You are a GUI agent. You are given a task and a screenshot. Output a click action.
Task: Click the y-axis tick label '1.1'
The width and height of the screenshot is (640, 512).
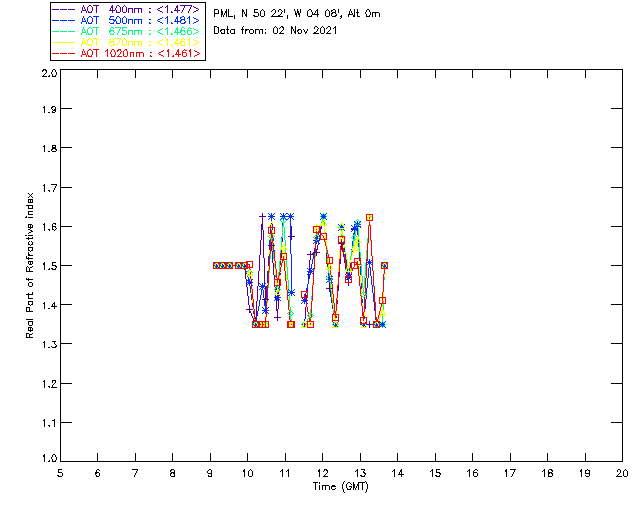click(x=49, y=423)
